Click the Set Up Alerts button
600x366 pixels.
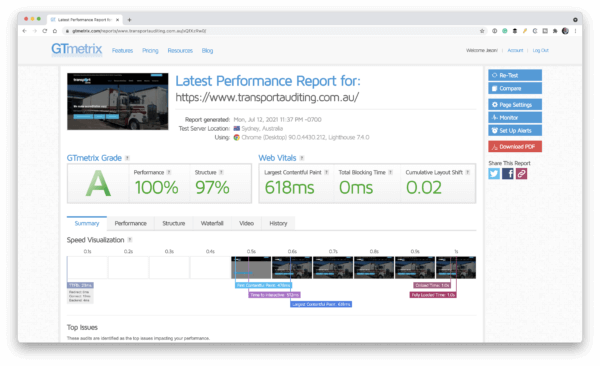[x=515, y=131]
